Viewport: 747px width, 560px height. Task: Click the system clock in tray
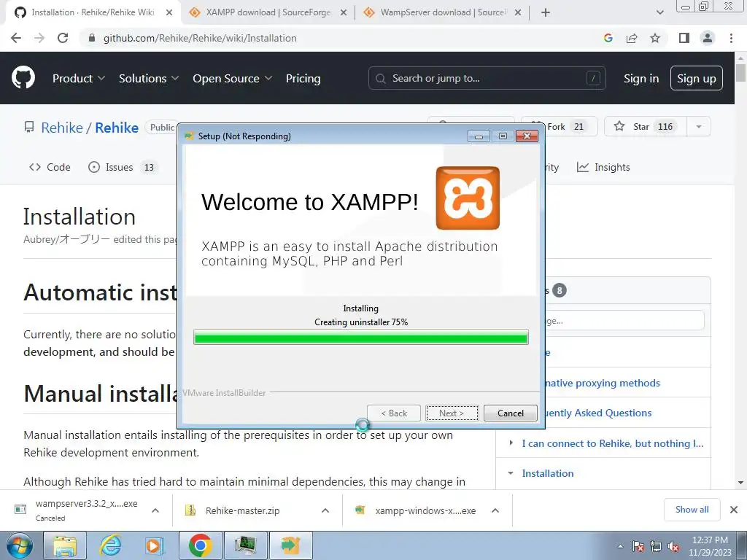point(710,546)
